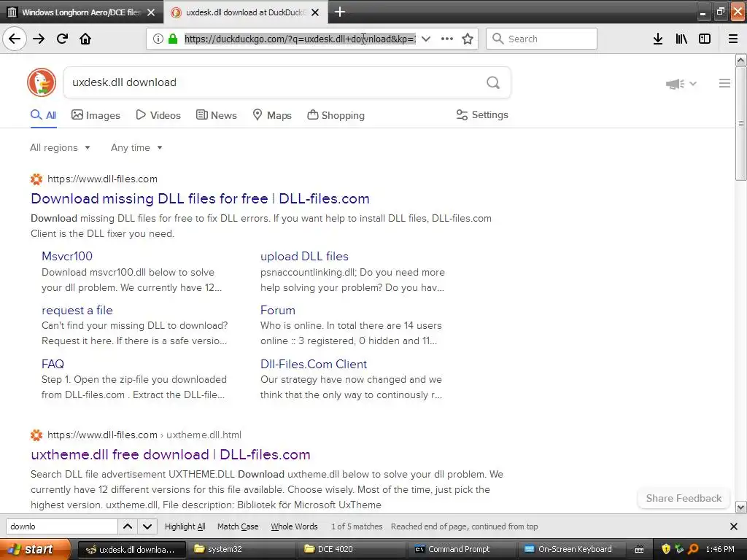Select the Videos results tab
This screenshot has width=747, height=560.
click(x=158, y=115)
